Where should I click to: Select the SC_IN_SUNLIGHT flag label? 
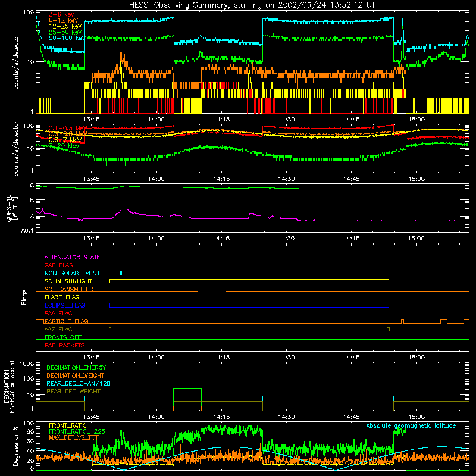[x=68, y=281]
